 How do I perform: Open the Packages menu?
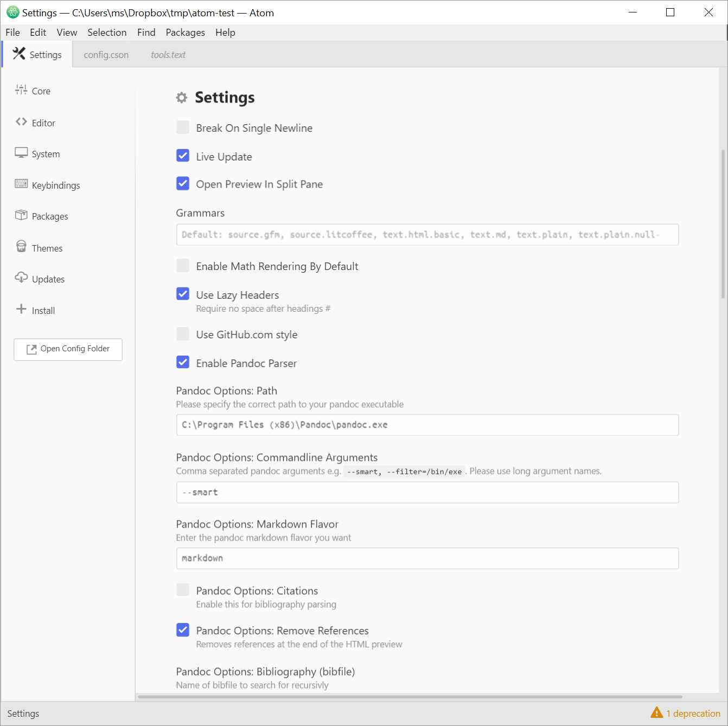click(185, 32)
